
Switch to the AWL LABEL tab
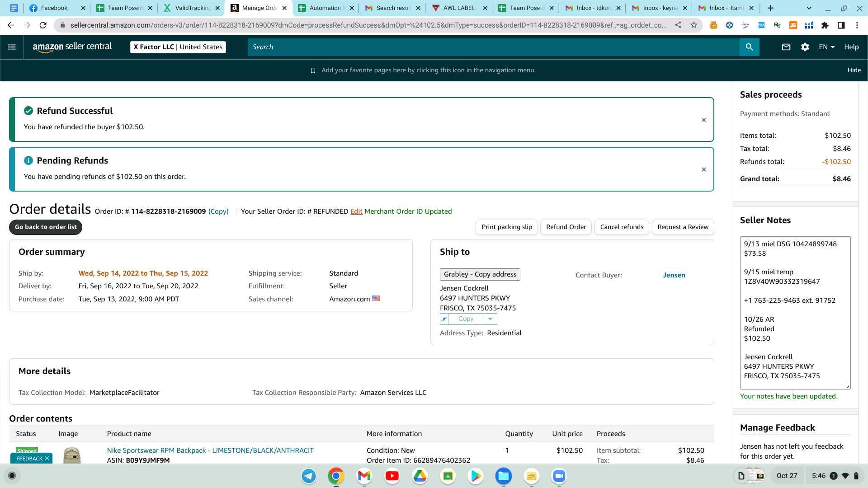coord(460,8)
